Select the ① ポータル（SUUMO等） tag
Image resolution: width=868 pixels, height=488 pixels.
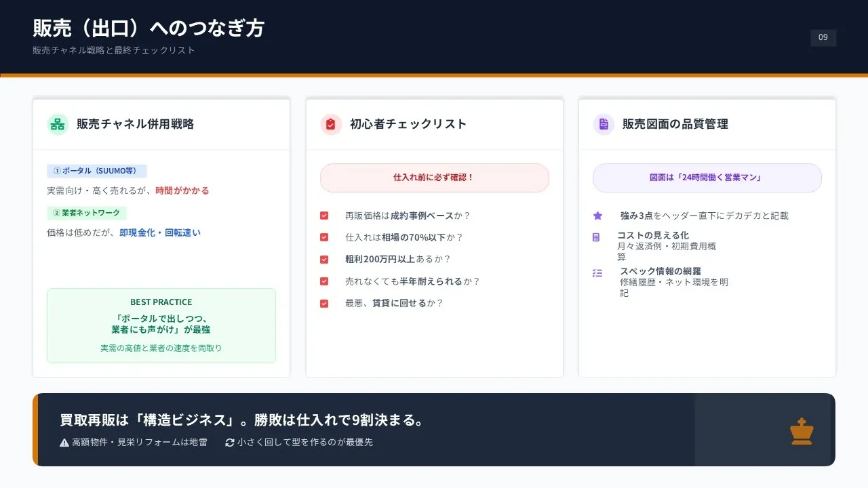coord(97,171)
